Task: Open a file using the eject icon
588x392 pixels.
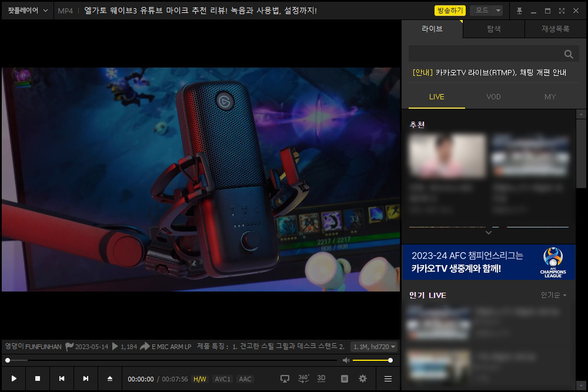Action: (x=110, y=378)
